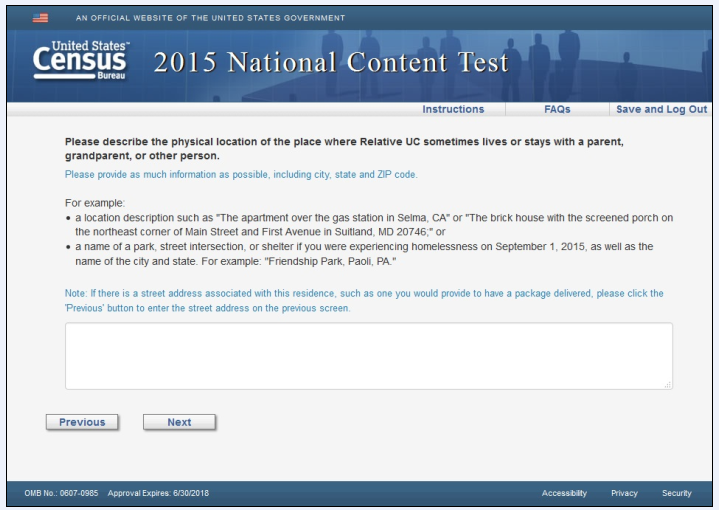Open the Accessibility footer link
Image resolution: width=719 pixels, height=510 pixels.
[x=564, y=494]
